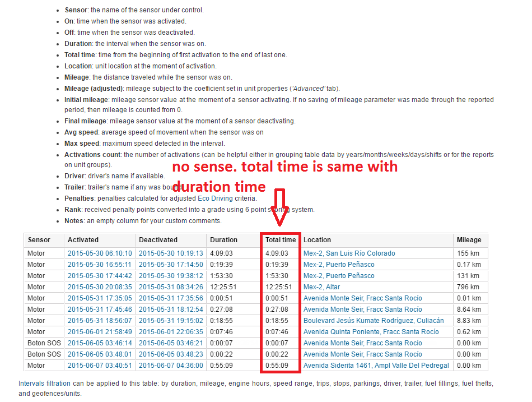The height and width of the screenshot is (402, 532).
Task: Click the Total time column header
Action: point(281,240)
